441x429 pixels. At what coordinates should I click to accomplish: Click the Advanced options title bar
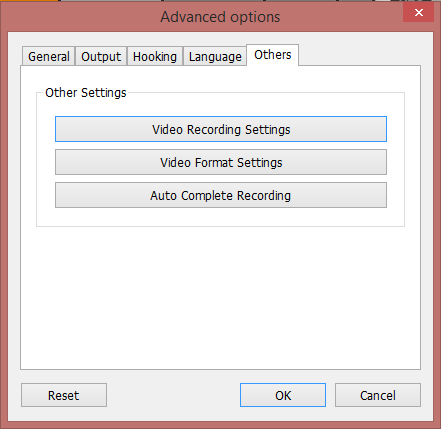click(220, 17)
